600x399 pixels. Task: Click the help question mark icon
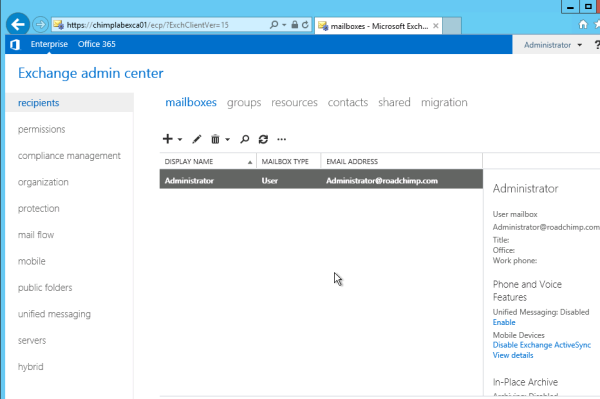[x=597, y=45]
